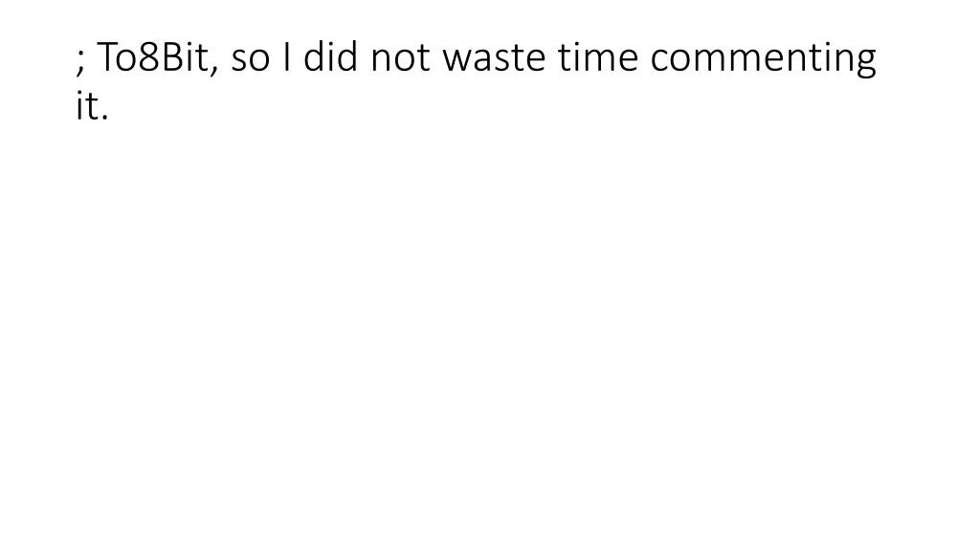Click the letter w starting waste

pyautogui.click(x=458, y=60)
